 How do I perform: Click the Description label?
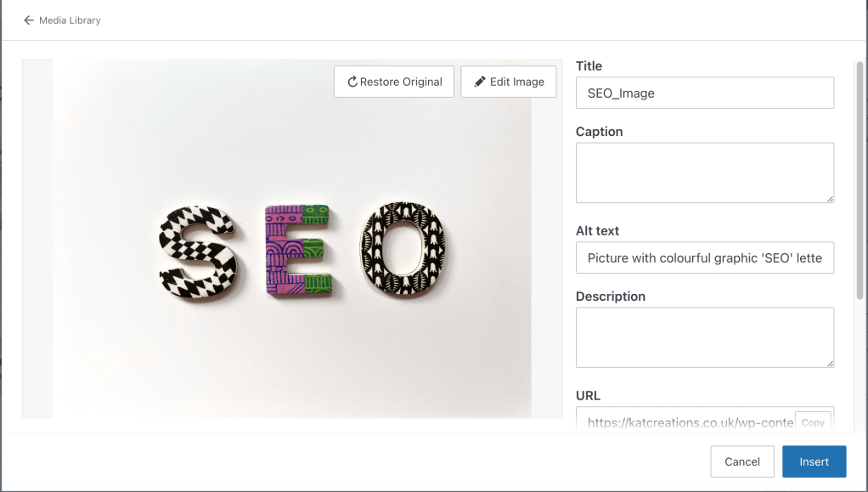[x=610, y=297]
